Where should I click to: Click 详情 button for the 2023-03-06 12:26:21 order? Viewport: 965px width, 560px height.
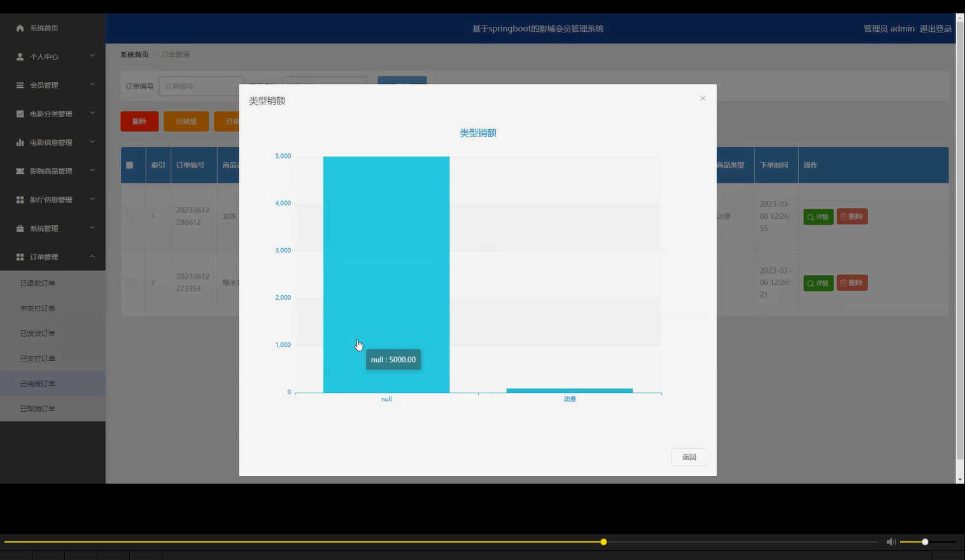tap(819, 283)
